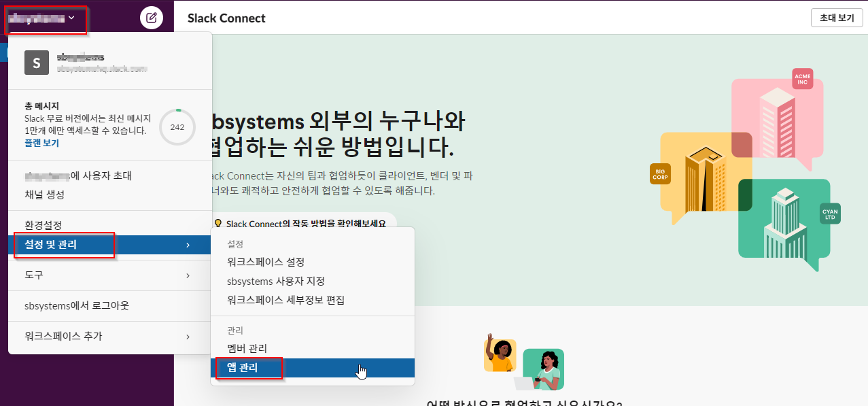Expand 워크스페이스 추가 submenu

(x=109, y=337)
